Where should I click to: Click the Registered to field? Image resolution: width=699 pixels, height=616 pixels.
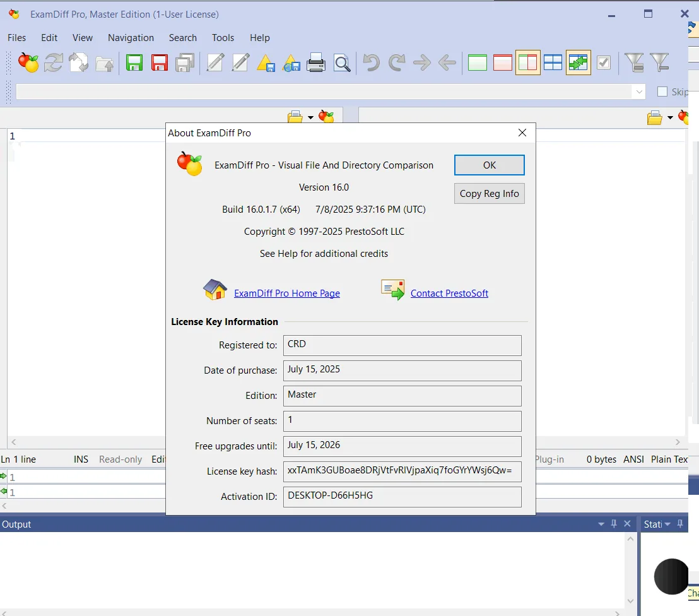402,345
